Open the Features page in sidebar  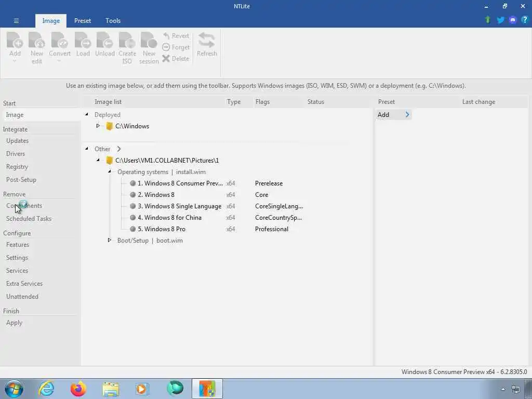pyautogui.click(x=18, y=245)
